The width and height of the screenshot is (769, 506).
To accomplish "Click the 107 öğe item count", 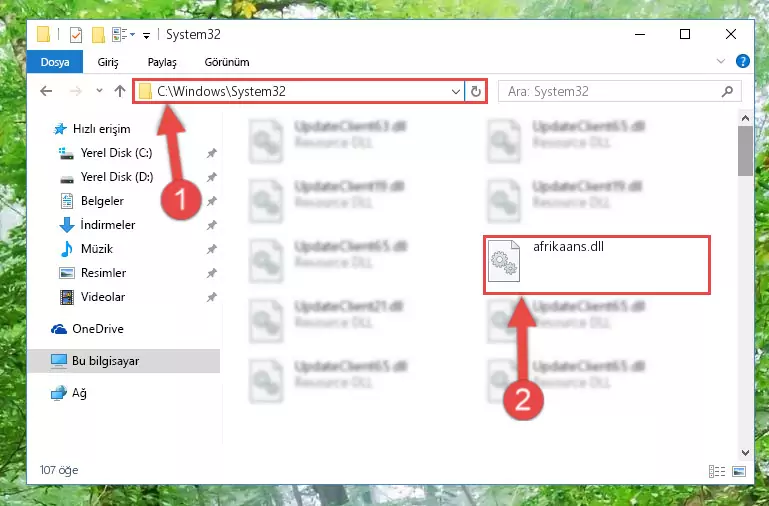I will pyautogui.click(x=59, y=470).
